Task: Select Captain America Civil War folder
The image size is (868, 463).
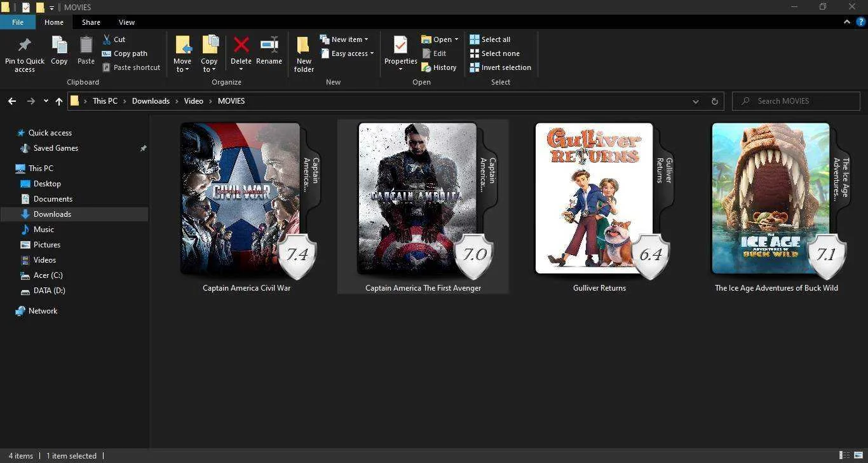Action: tap(247, 207)
